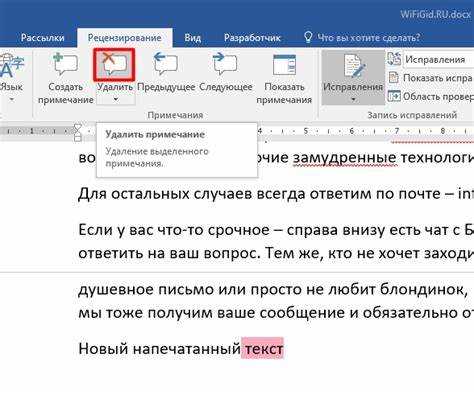Click the Удалить comment icon
This screenshot has width=474, height=395.
click(114, 65)
